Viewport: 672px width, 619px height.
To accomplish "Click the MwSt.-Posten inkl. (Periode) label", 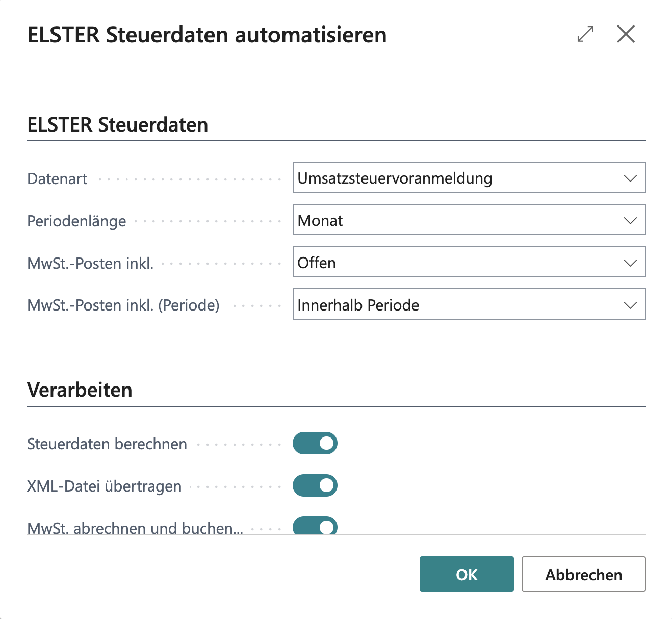I will tap(123, 305).
